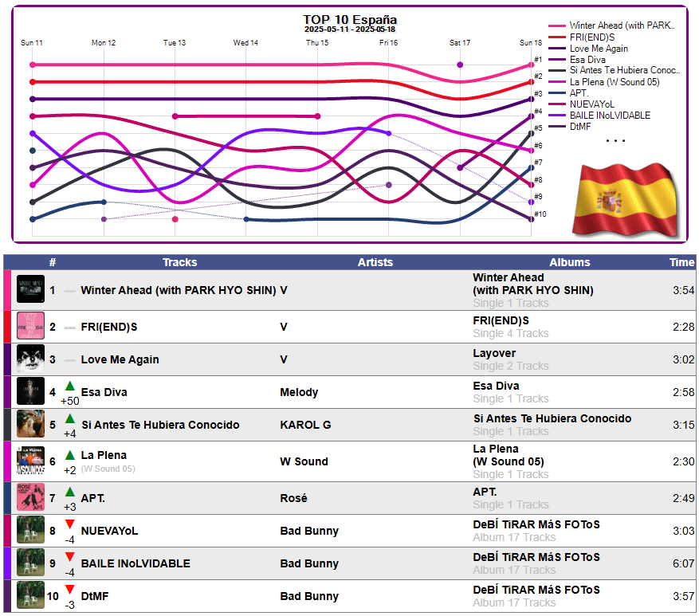Open artist KAROL G

tap(306, 425)
